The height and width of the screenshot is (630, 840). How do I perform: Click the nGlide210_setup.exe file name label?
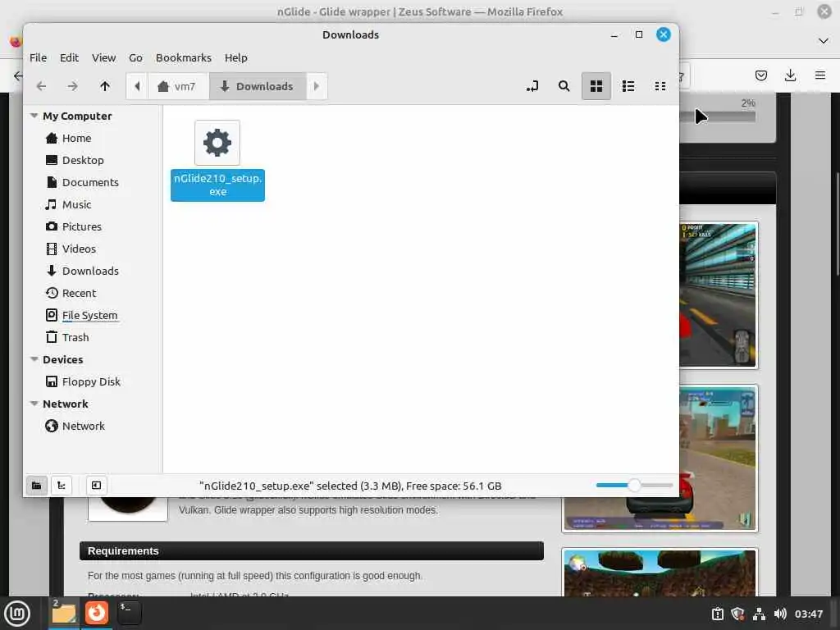[217, 185]
